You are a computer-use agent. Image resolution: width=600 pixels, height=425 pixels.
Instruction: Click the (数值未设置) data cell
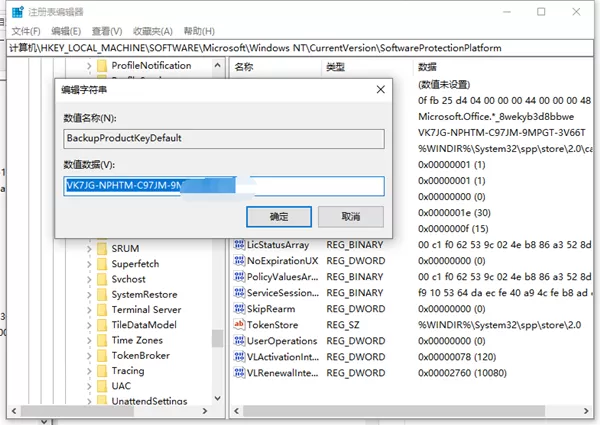[x=444, y=85]
